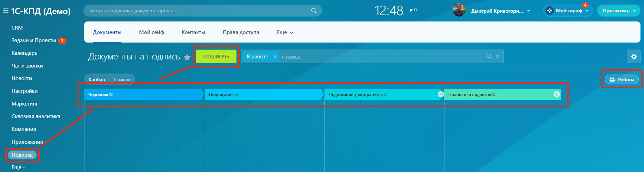The width and height of the screenshot is (644, 172).
Task: Open settings gear for documents
Action: click(633, 56)
